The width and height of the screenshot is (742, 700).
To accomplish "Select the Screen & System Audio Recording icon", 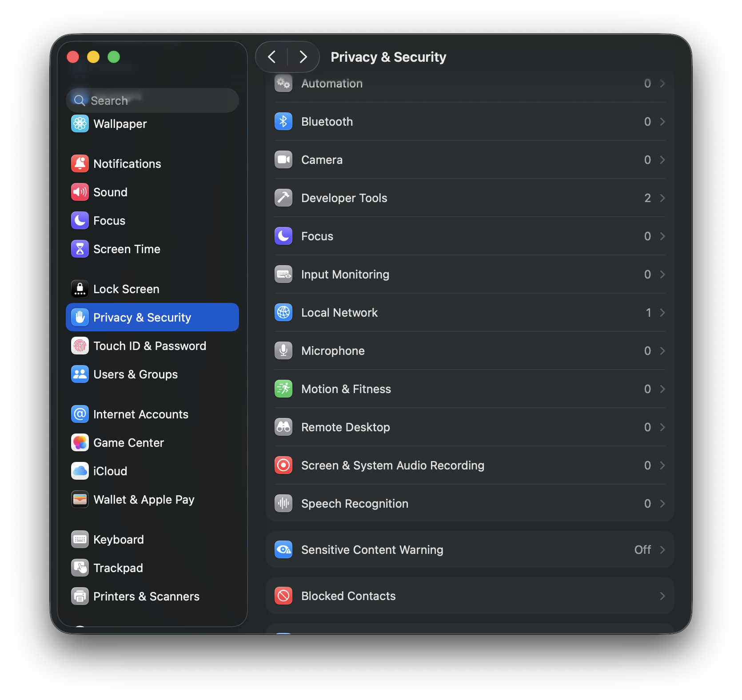I will point(283,465).
